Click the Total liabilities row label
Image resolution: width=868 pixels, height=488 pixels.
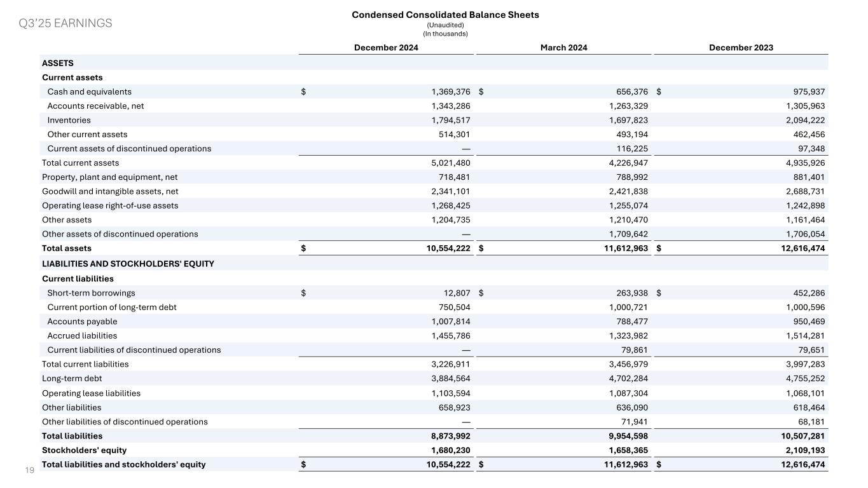click(x=72, y=436)
